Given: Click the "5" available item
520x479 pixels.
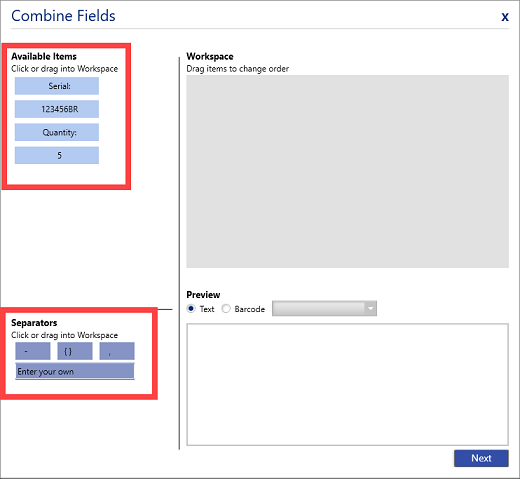Looking at the screenshot, I should pyautogui.click(x=57, y=155).
